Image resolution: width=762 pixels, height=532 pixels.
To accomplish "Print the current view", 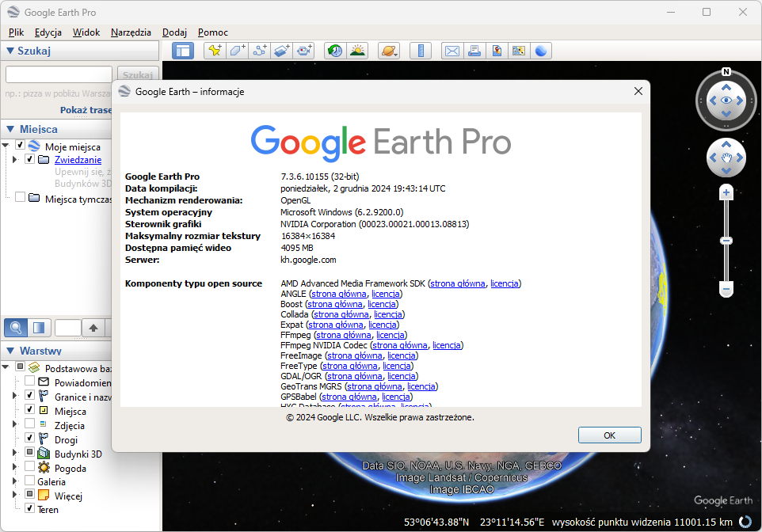I will [474, 51].
